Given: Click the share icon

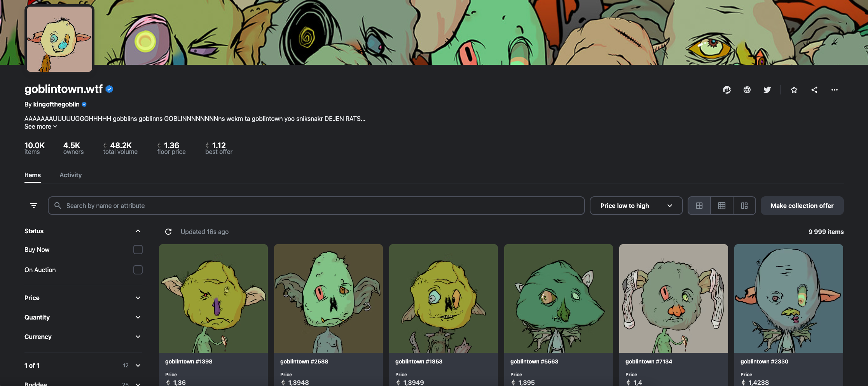Looking at the screenshot, I should 814,90.
